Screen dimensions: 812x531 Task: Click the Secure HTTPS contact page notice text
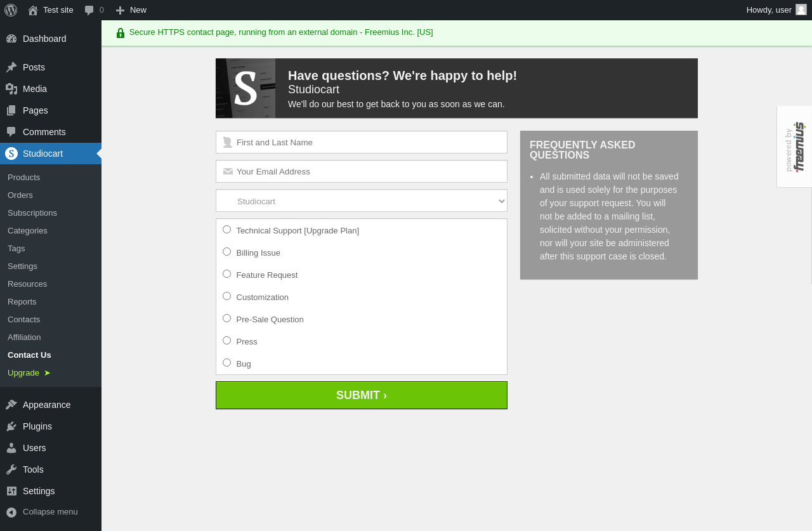tap(281, 32)
